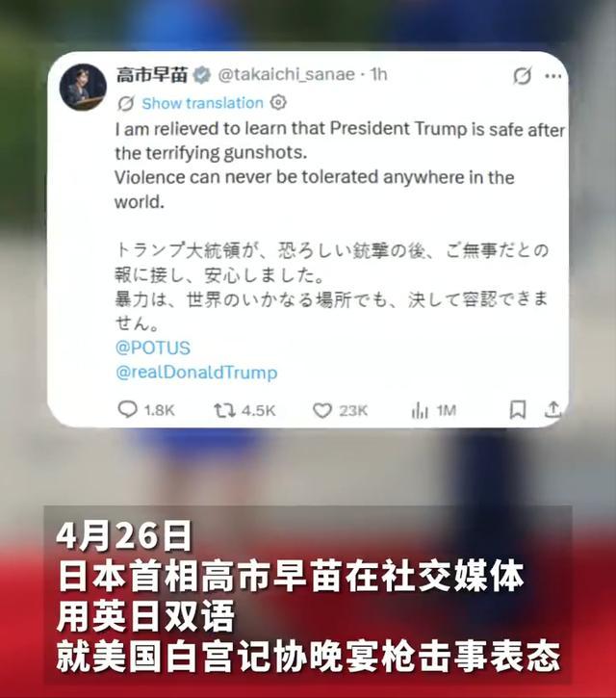Click the 23K likes count
Viewport: 616px width, 698px height.
click(x=353, y=410)
